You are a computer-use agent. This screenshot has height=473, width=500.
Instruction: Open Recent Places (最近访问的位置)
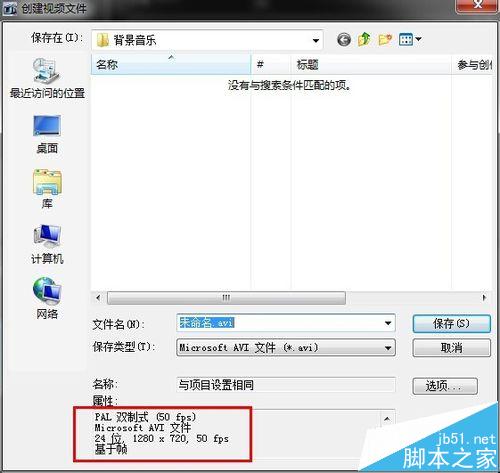point(47,78)
